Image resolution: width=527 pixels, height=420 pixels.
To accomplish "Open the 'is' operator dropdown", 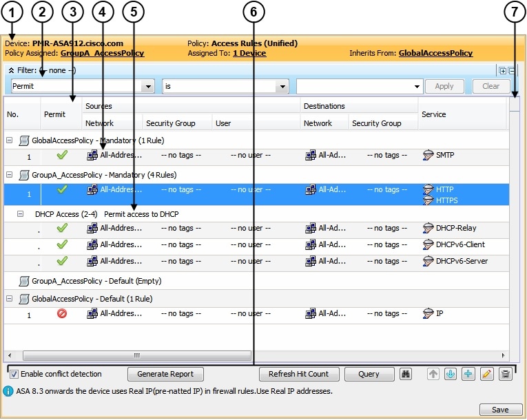I will tap(282, 86).
